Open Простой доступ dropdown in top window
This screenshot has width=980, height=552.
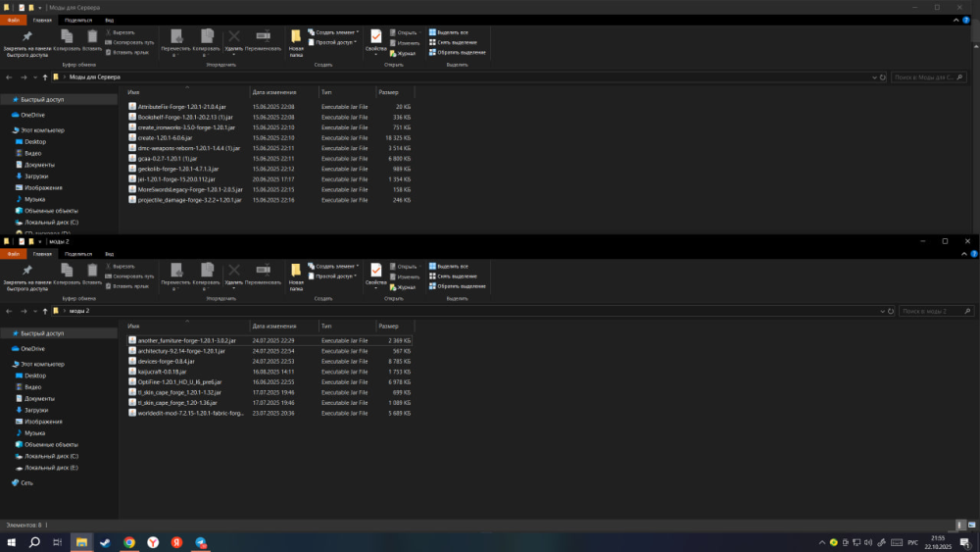332,42
